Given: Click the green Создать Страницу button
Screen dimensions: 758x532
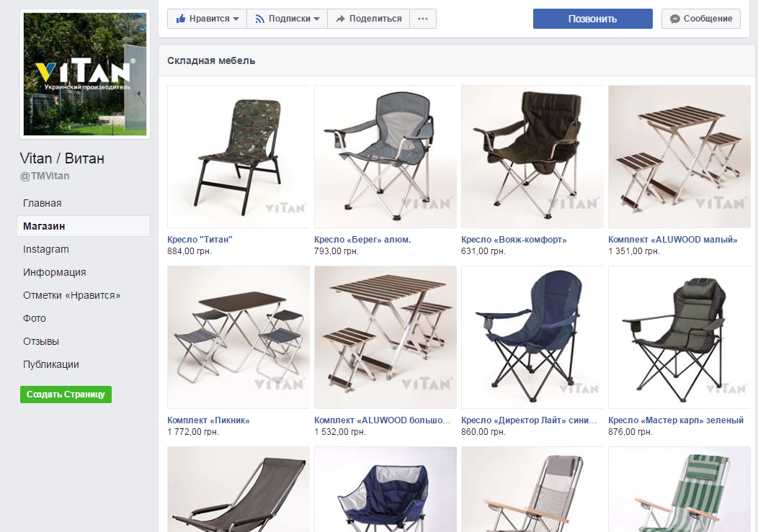Looking at the screenshot, I should click(66, 395).
